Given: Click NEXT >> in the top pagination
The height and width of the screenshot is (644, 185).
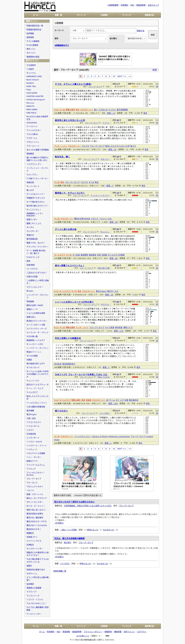Looking at the screenshot, I should point(122,76).
